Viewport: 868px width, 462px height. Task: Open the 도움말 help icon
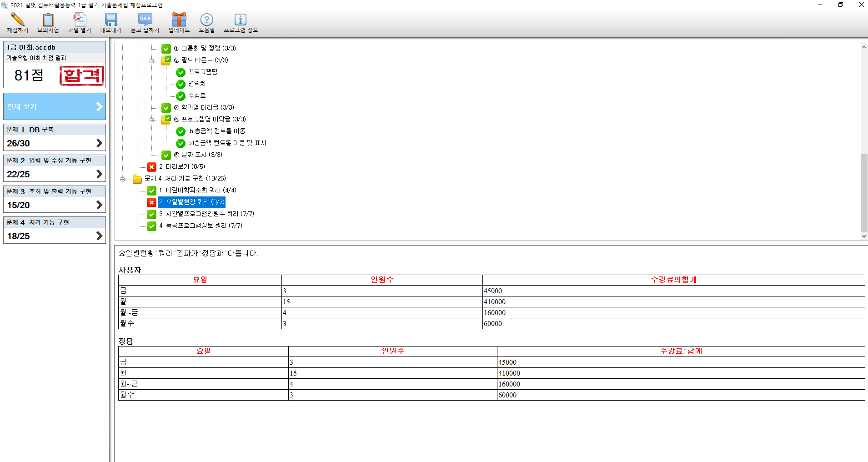click(x=206, y=20)
